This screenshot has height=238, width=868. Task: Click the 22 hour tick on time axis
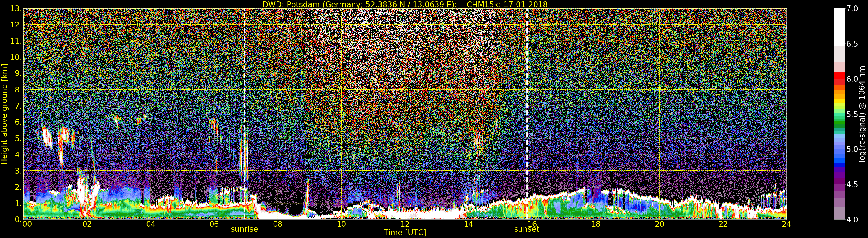click(723, 224)
